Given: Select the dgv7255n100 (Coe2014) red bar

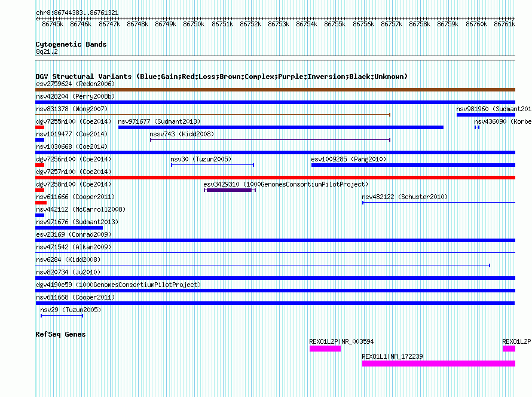Looking at the screenshot, I should tap(39, 127).
